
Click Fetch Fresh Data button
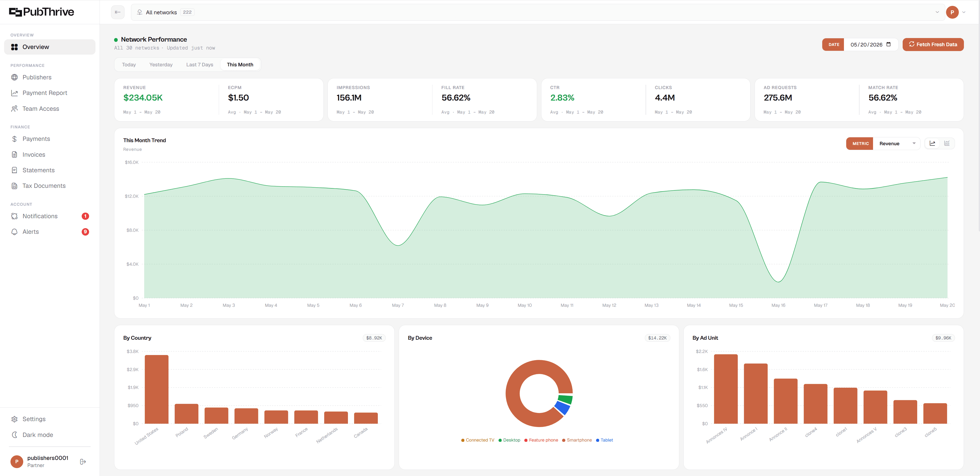click(x=933, y=44)
